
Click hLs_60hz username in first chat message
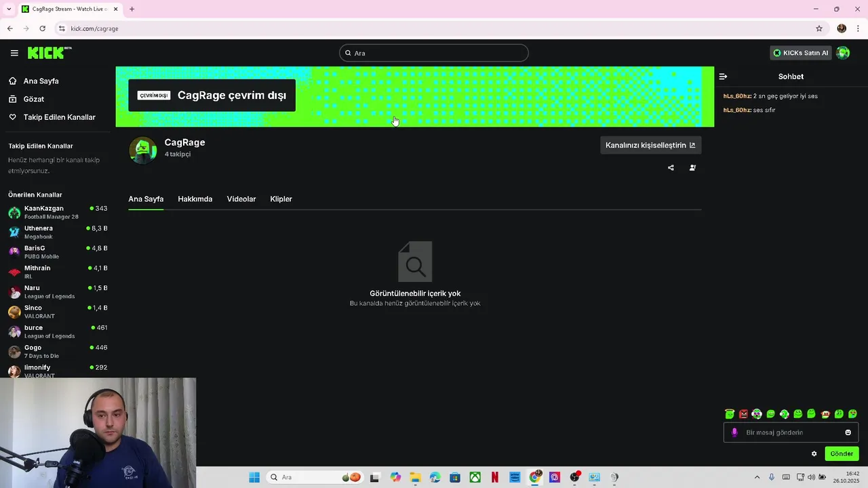click(x=737, y=96)
